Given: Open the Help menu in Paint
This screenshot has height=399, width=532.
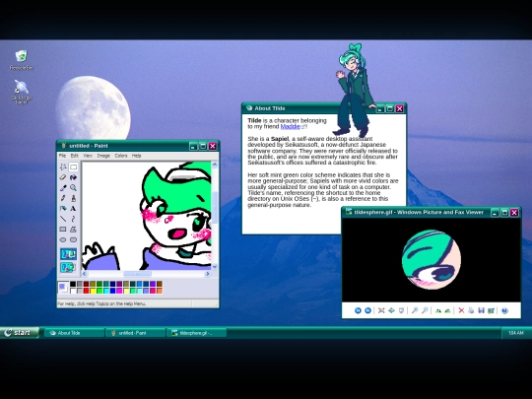Looking at the screenshot, I should 136,156.
